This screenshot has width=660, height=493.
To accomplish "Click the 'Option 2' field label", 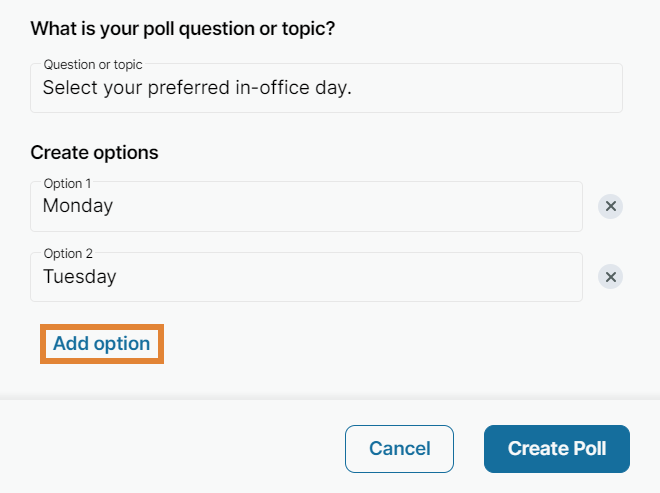I will click(66, 254).
